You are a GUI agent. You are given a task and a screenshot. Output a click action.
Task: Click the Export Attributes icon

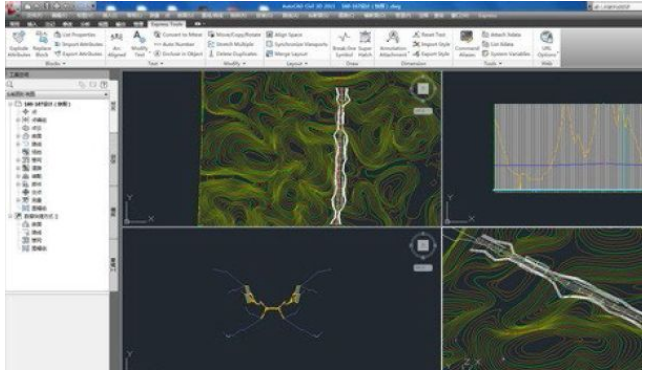tap(58, 54)
